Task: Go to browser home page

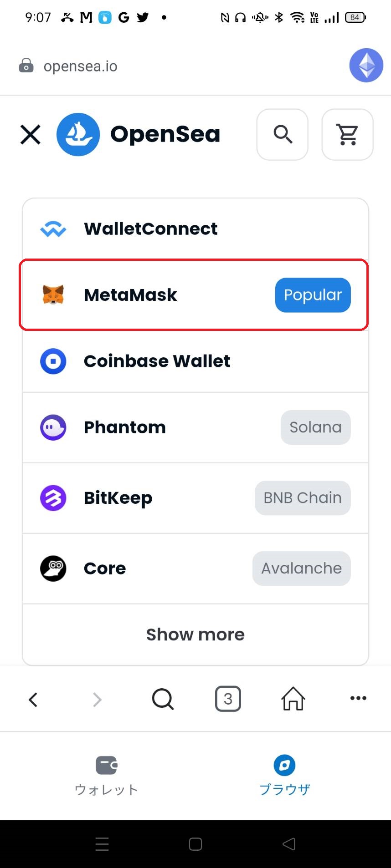Action: (x=293, y=699)
